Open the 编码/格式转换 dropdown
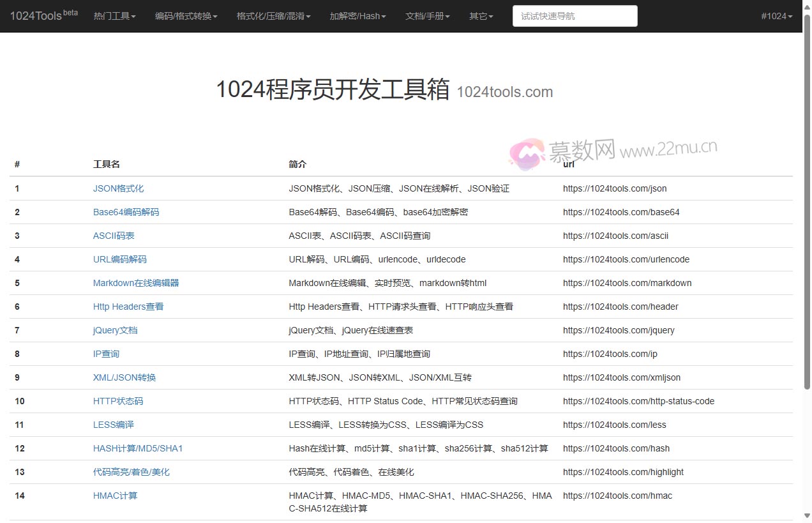The image size is (812, 523). point(186,16)
